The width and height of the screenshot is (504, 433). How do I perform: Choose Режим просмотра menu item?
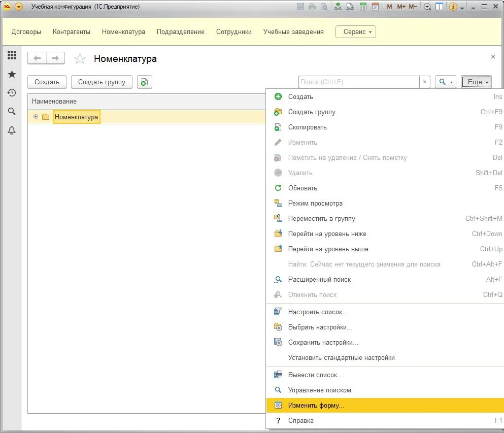385,204
